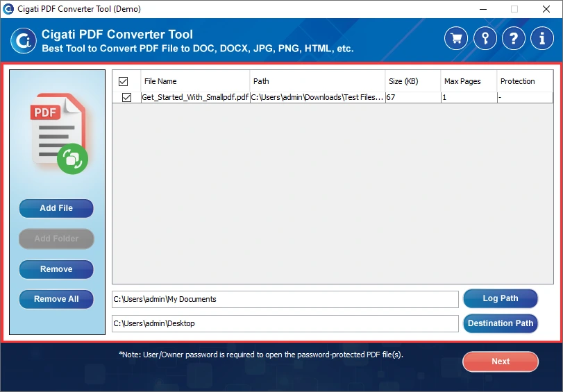Click the Cigati logo in the header
The height and width of the screenshot is (392, 563).
point(24,41)
